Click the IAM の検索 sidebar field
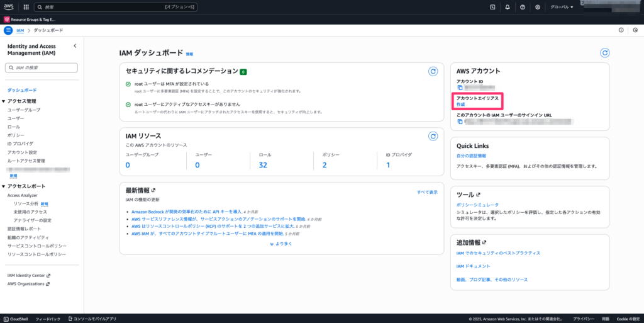The image size is (644, 323). pos(42,67)
